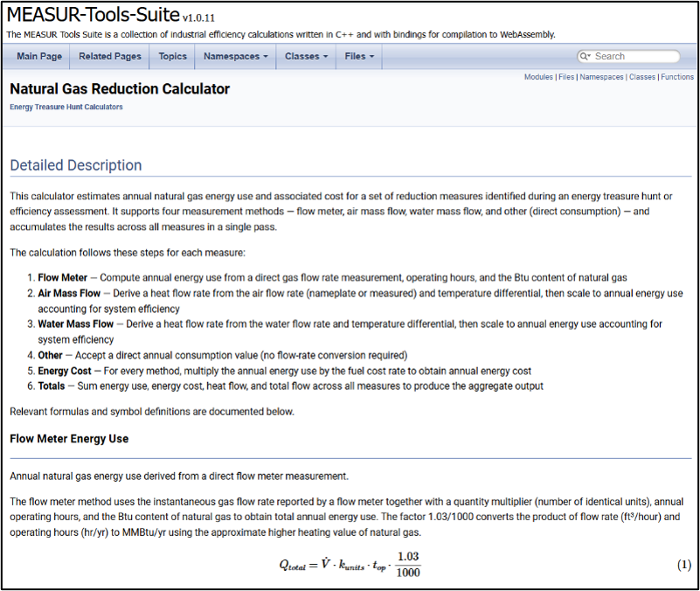
Task: Select the Other list item text
Action: pos(222,356)
